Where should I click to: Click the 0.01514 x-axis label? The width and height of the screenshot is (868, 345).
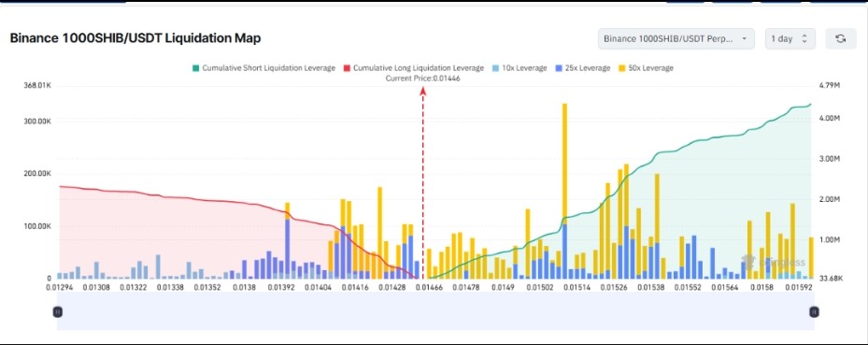(576, 287)
